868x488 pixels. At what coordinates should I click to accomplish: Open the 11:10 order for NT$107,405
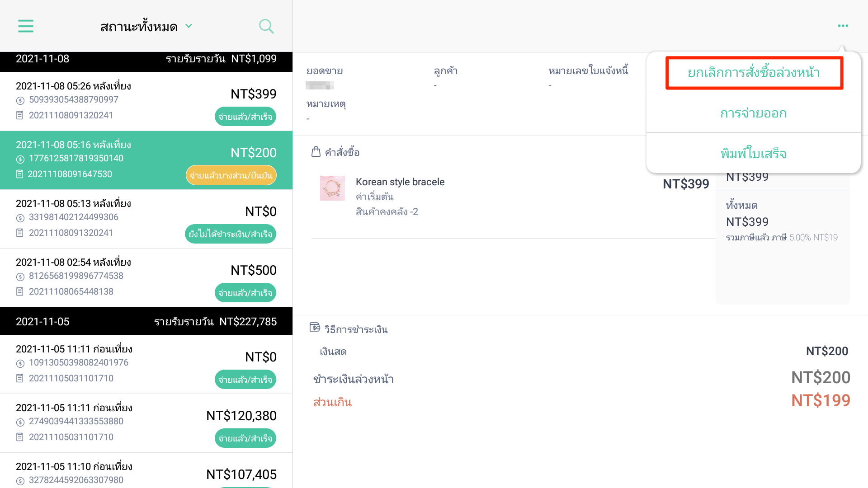click(146, 470)
